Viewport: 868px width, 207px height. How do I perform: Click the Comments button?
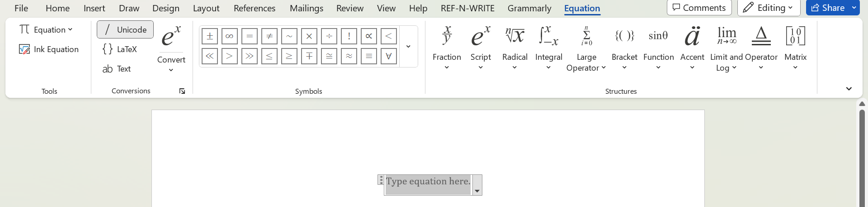[x=699, y=8]
